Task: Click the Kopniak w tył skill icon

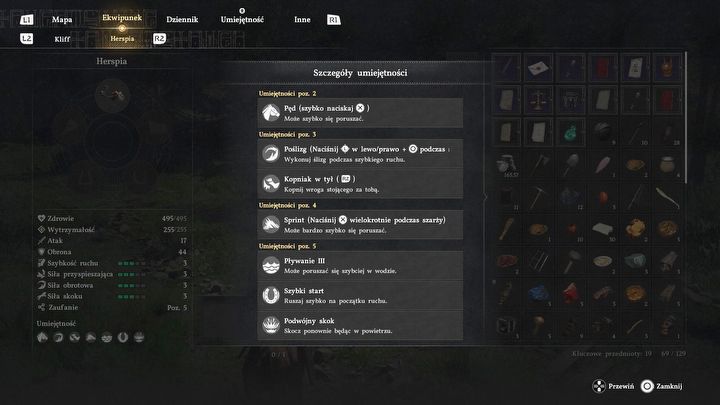Action: [x=271, y=184]
